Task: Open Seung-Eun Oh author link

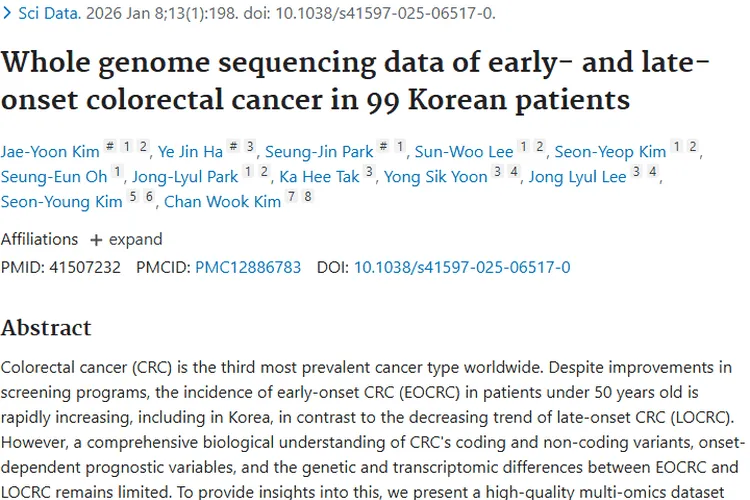Action: [x=54, y=177]
